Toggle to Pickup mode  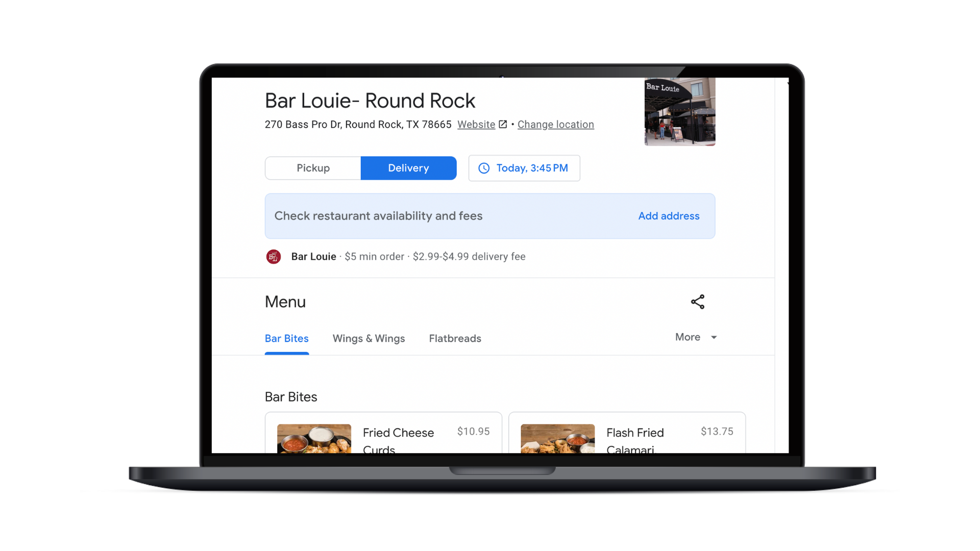(312, 168)
